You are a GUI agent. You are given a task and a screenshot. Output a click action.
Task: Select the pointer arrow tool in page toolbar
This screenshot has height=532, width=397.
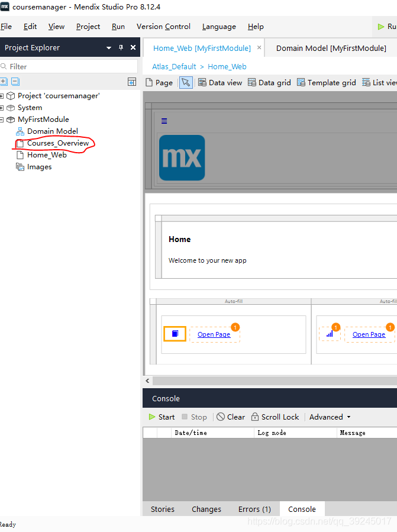pos(186,83)
